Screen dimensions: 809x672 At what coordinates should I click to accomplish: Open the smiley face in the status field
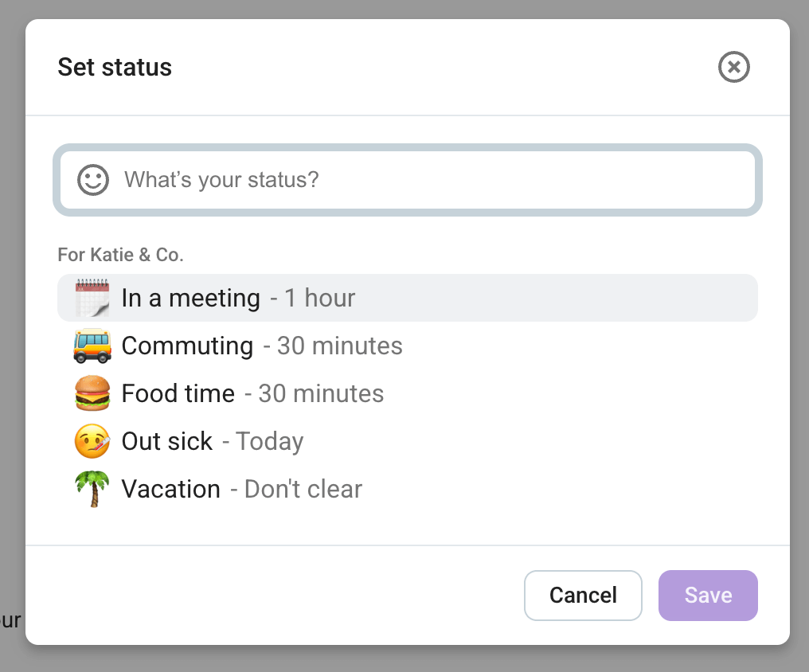tap(92, 180)
